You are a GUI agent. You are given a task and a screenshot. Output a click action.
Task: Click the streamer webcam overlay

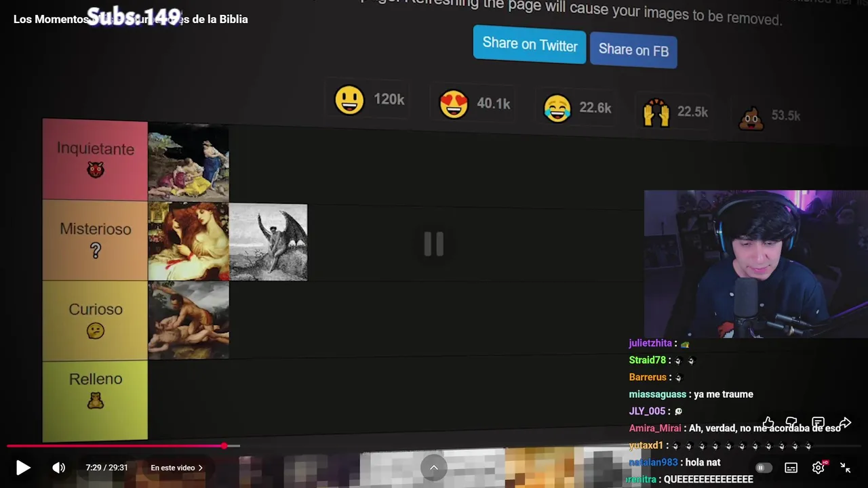[x=756, y=264]
